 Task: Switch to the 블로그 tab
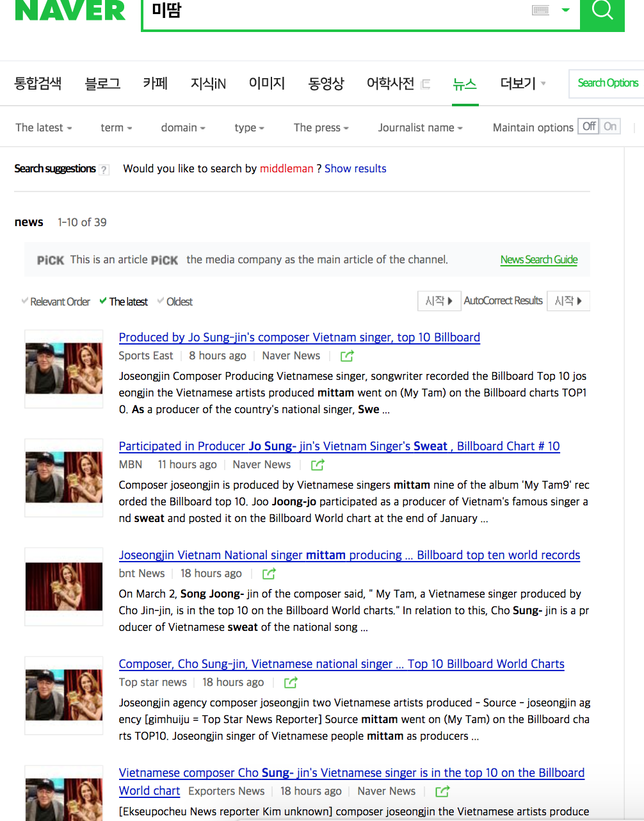click(102, 83)
